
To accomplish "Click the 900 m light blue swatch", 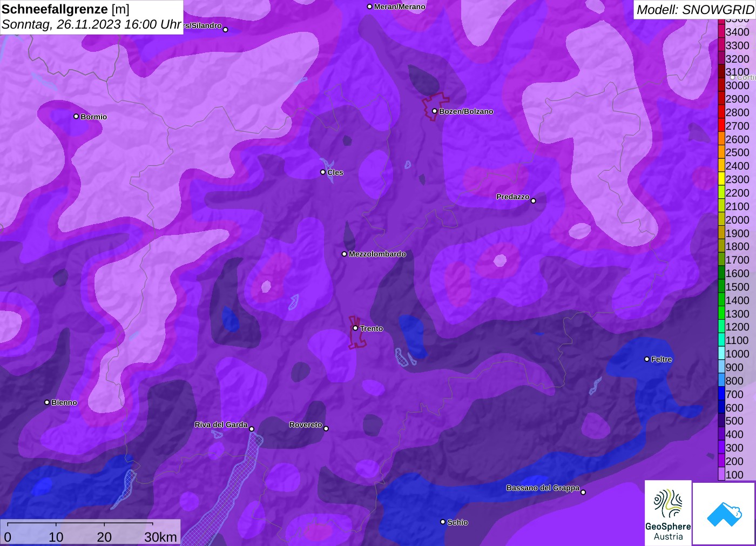I will click(x=721, y=367).
